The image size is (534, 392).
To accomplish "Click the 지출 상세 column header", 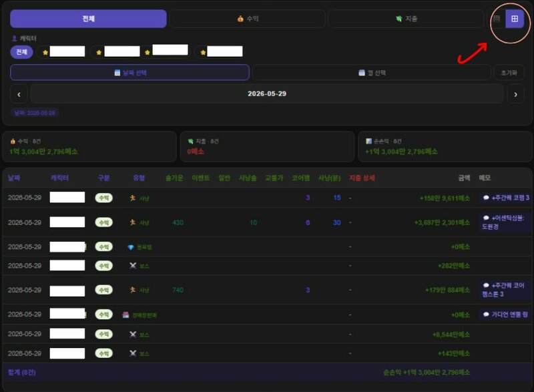I will pos(362,178).
